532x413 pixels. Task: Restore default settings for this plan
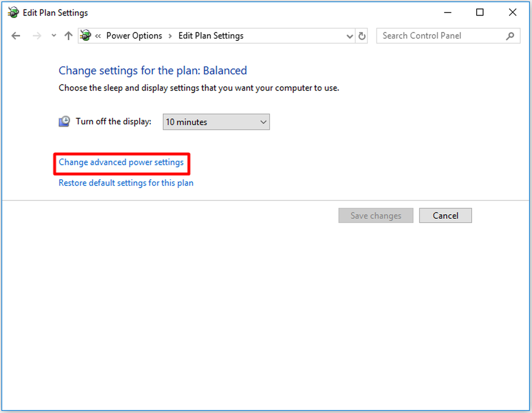pos(126,183)
